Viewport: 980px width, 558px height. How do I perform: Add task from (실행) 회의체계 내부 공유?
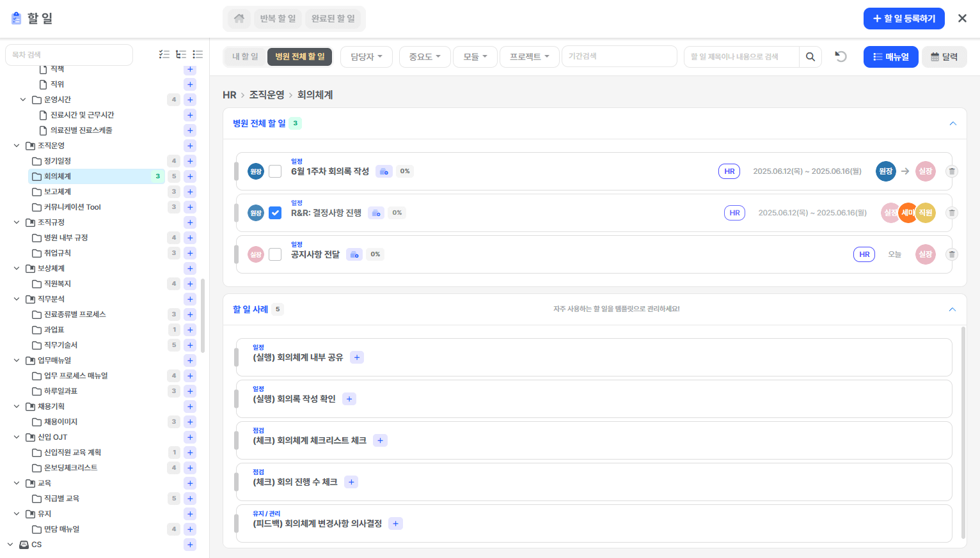[357, 357]
